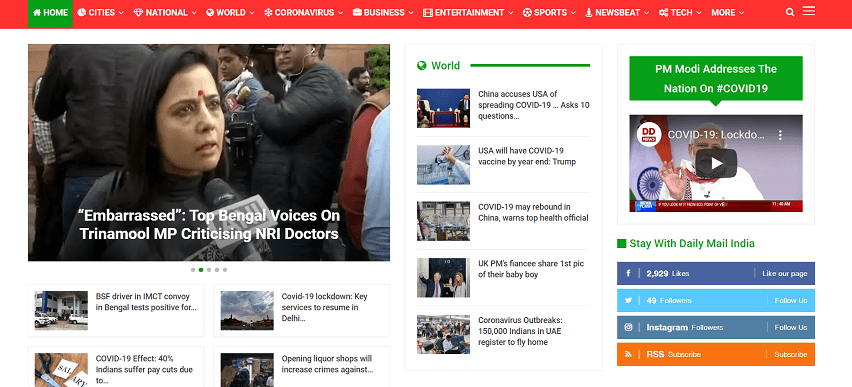Open the Cities menu label

(x=102, y=13)
